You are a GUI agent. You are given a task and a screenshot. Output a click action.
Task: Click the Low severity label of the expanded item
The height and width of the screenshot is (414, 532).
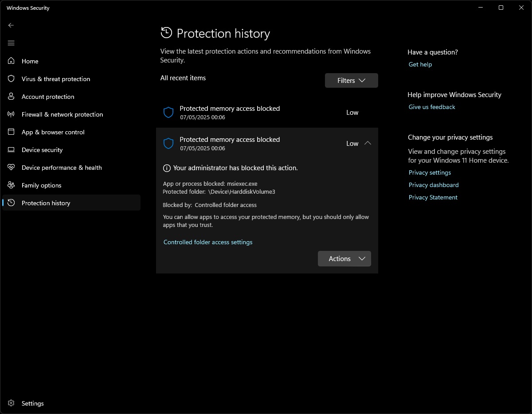coord(352,144)
